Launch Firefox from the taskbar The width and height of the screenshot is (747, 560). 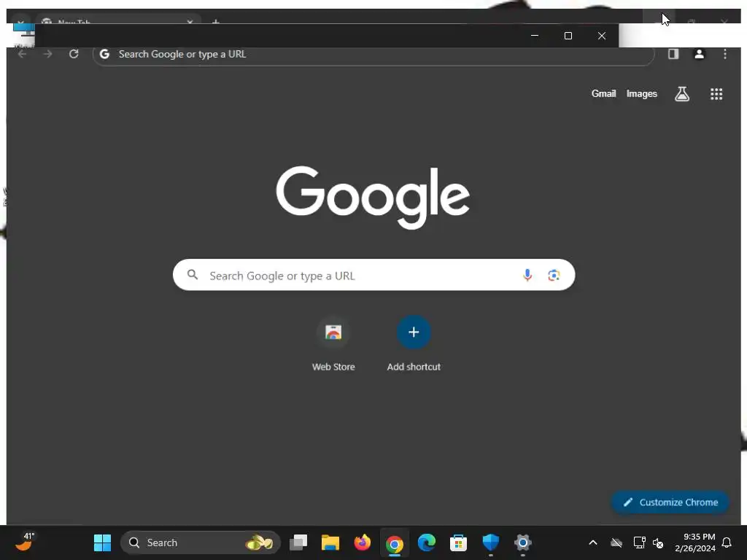362,542
